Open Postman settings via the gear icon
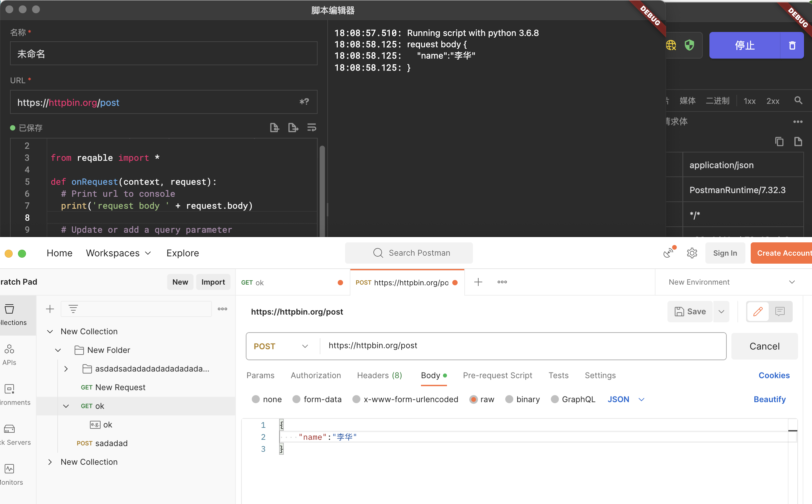 pyautogui.click(x=692, y=253)
